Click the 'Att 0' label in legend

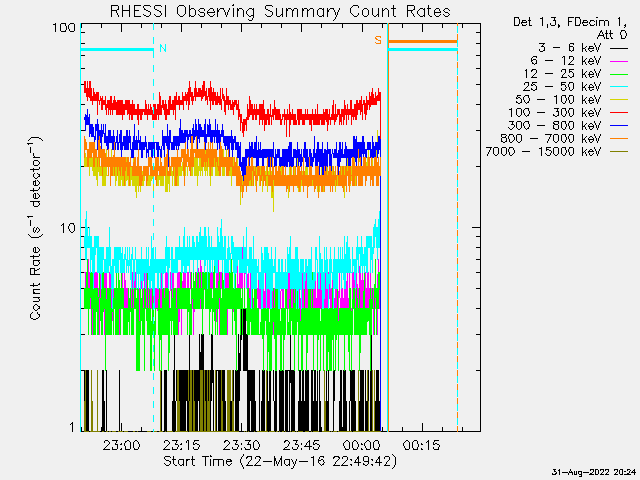tap(612, 35)
